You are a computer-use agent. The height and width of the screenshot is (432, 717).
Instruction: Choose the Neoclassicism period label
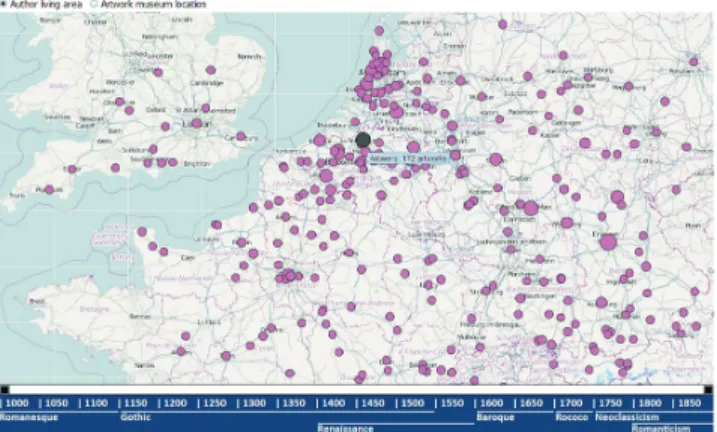click(627, 417)
